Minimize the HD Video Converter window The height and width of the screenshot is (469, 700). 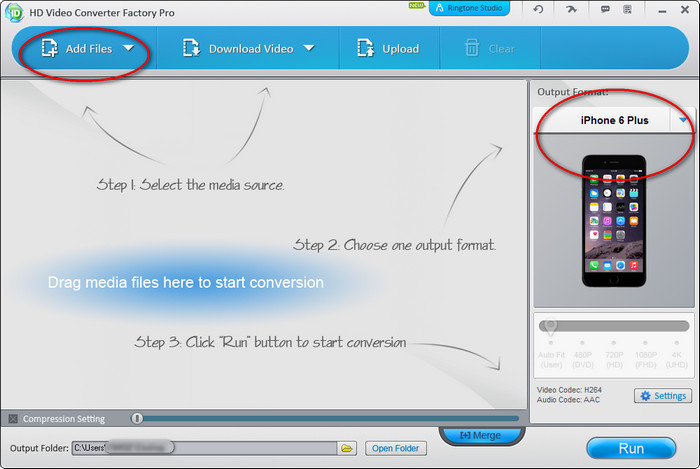pyautogui.click(x=662, y=11)
